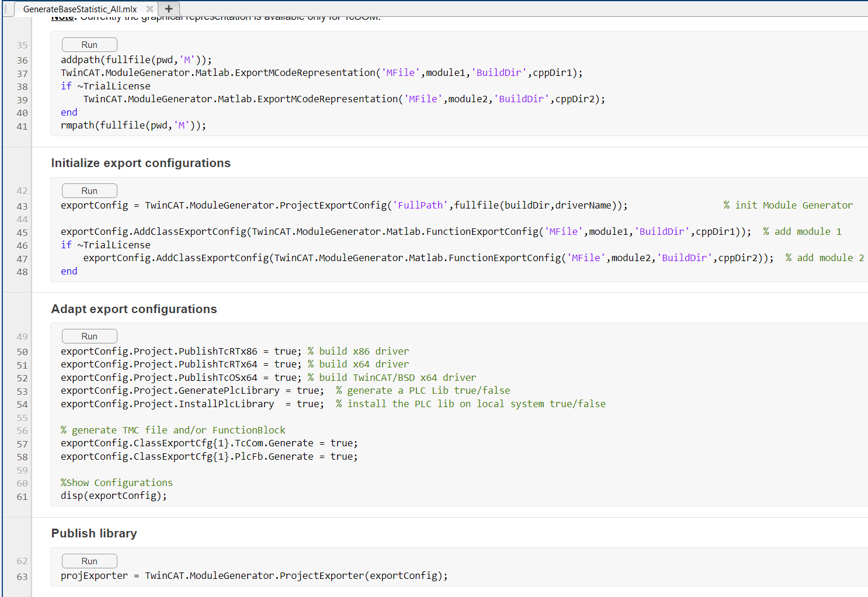Run the Initialize export configurations section
The image size is (868, 597).
point(89,191)
